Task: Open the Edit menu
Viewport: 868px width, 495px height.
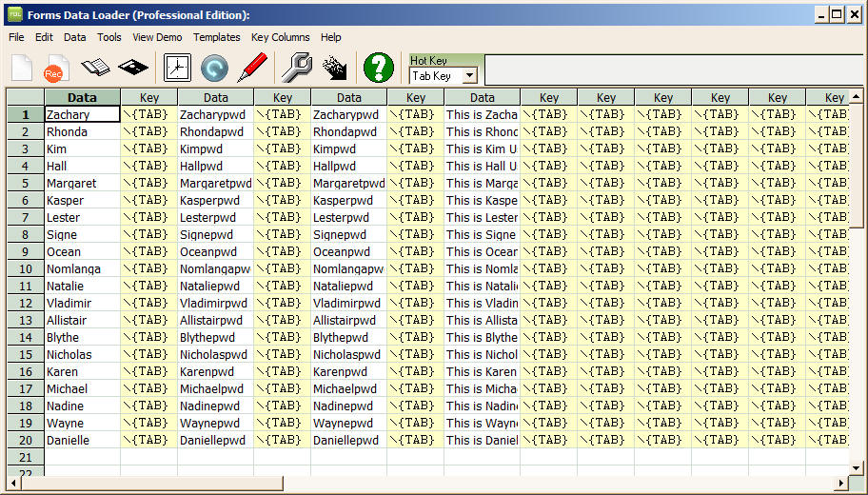Action: 44,37
